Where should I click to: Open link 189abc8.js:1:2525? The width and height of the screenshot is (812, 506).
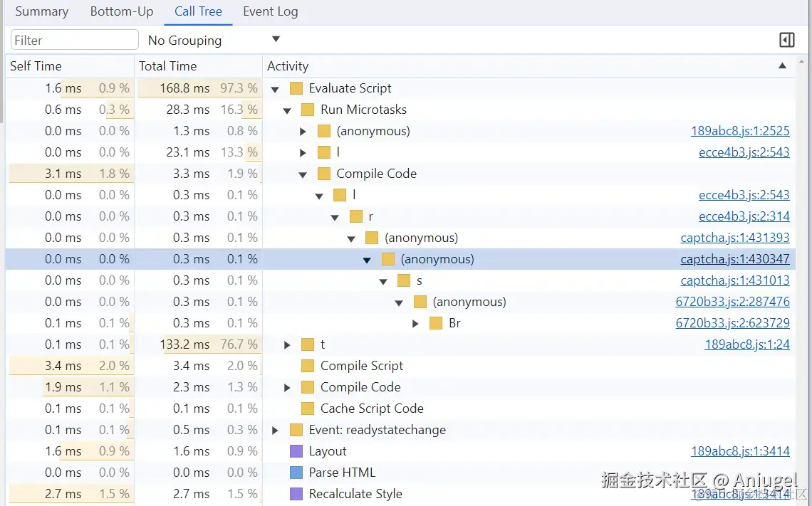(740, 131)
